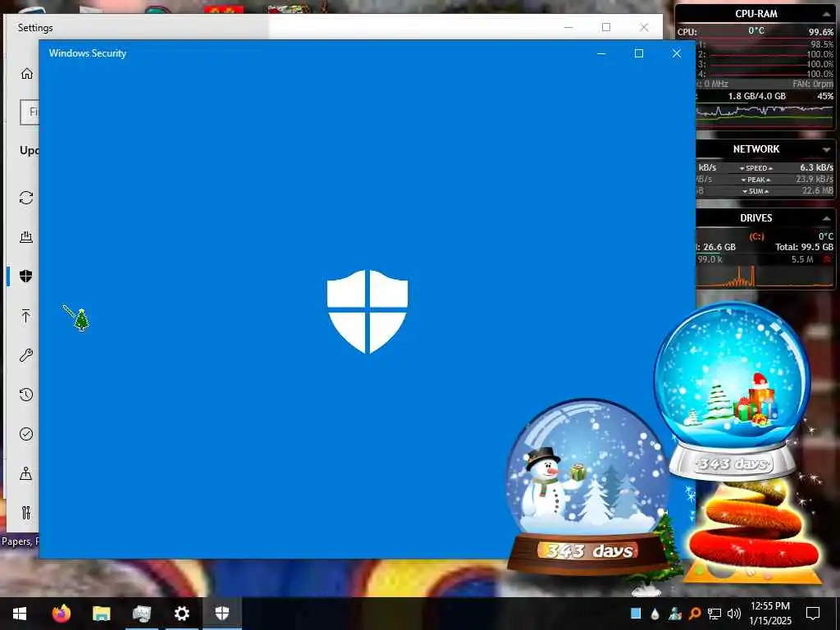Click the PEAK row label in NETWORK gadget

click(756, 180)
